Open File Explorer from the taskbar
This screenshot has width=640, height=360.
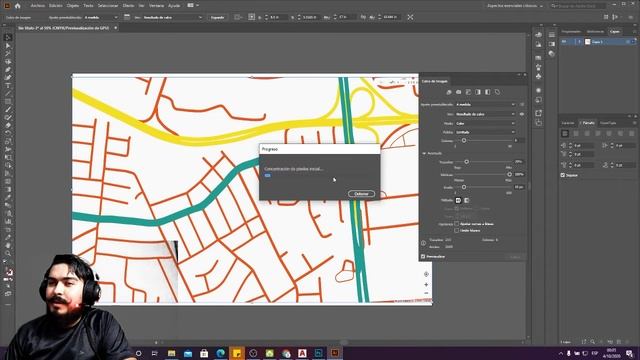coord(171,353)
